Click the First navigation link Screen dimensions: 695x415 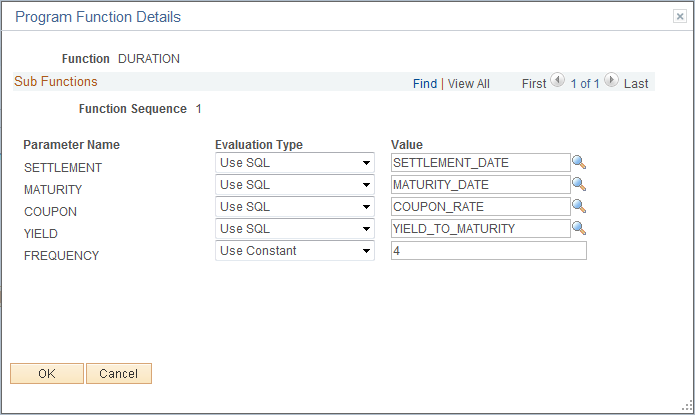coord(534,84)
